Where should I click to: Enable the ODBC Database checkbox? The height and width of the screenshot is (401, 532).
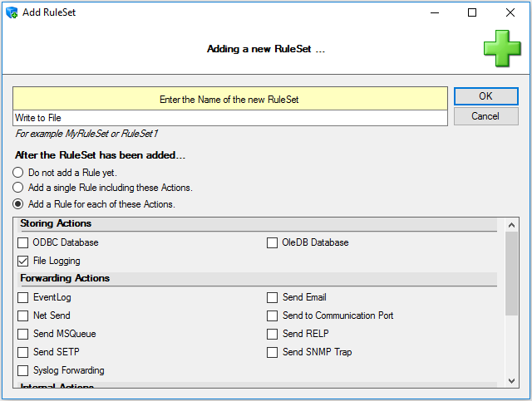point(23,242)
